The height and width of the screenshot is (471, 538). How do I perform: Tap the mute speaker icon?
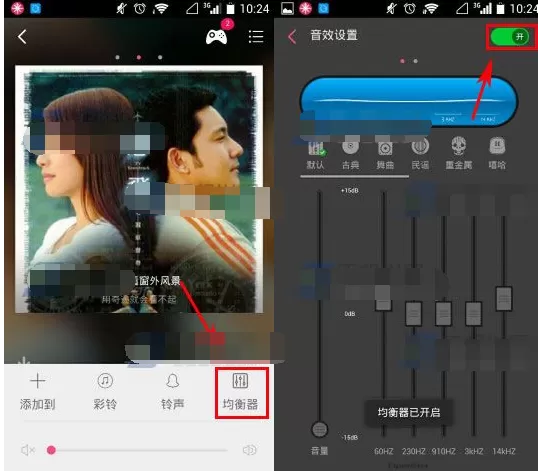(28, 450)
